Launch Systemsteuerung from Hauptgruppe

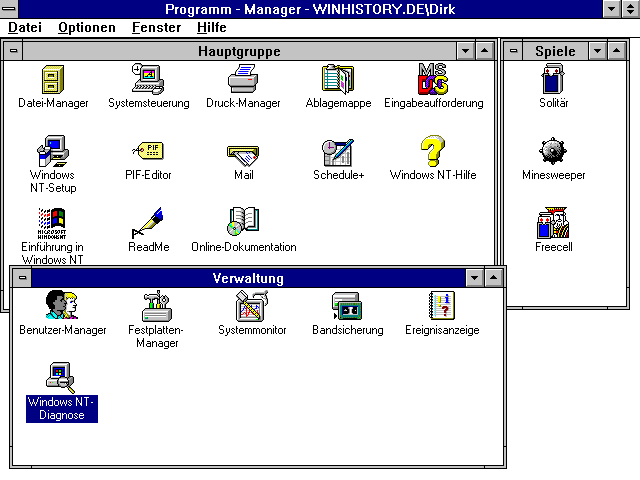pyautogui.click(x=148, y=79)
